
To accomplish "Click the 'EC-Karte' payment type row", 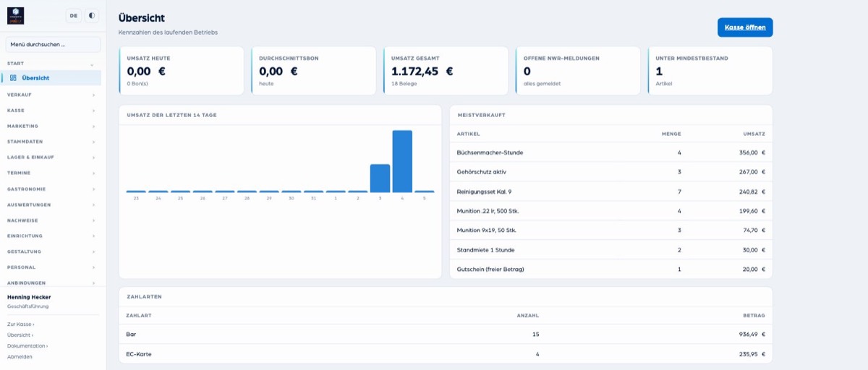I will pyautogui.click(x=446, y=354).
